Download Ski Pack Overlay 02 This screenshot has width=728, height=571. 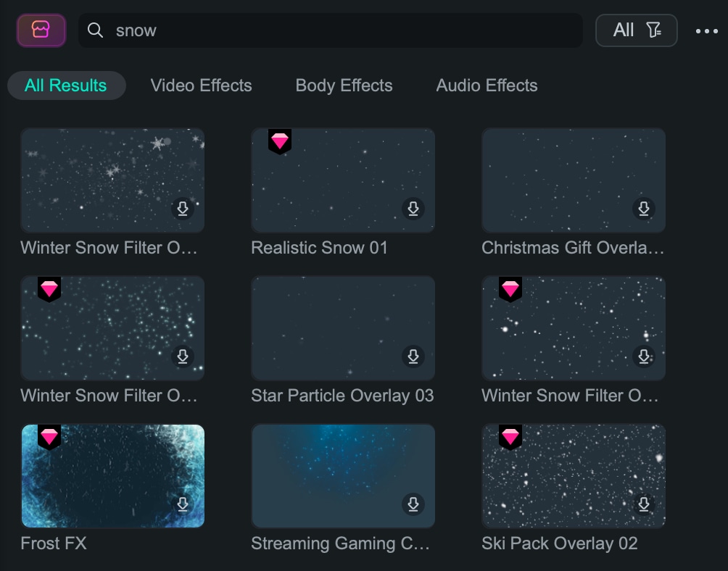point(643,505)
